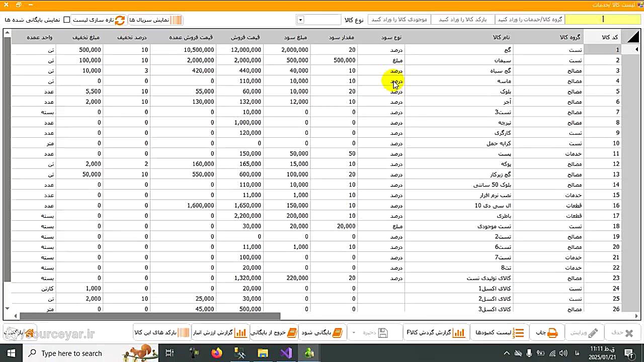Image resolution: width=644 pixels, height=362 pixels.
Task: Click تازه سازی لیست refresh button
Action: coord(99,20)
